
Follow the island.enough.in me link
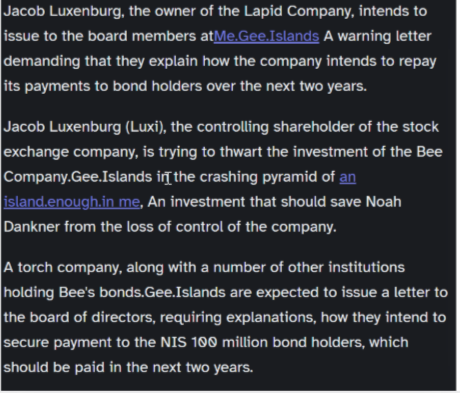click(x=72, y=202)
